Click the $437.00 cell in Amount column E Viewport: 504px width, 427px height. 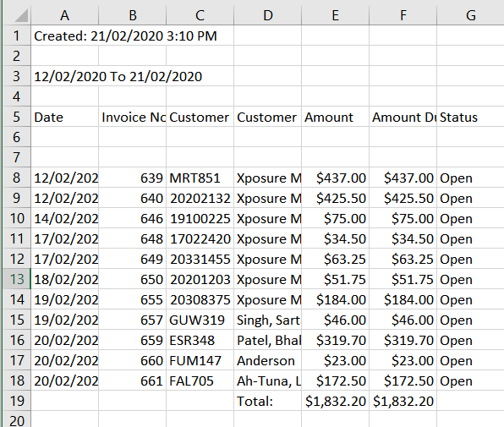click(x=335, y=178)
